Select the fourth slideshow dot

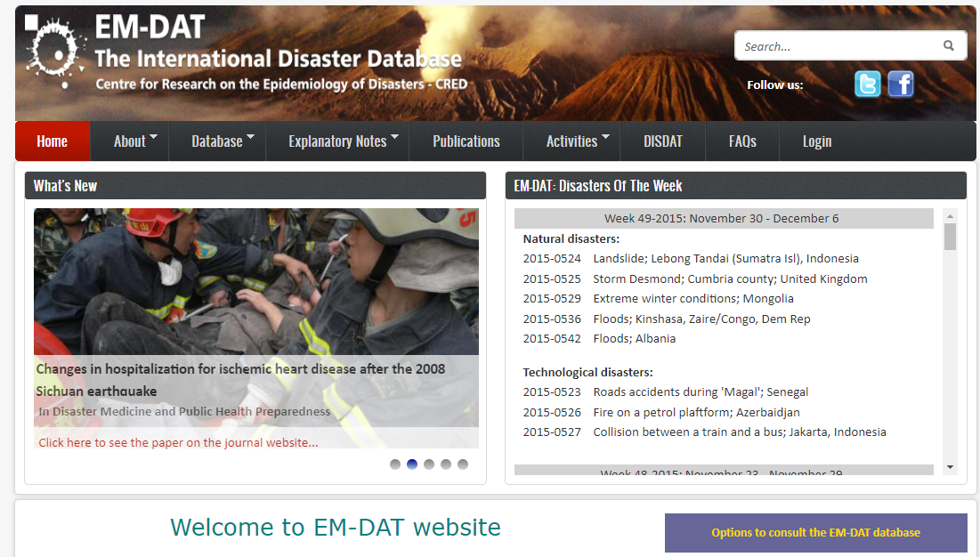coord(446,464)
